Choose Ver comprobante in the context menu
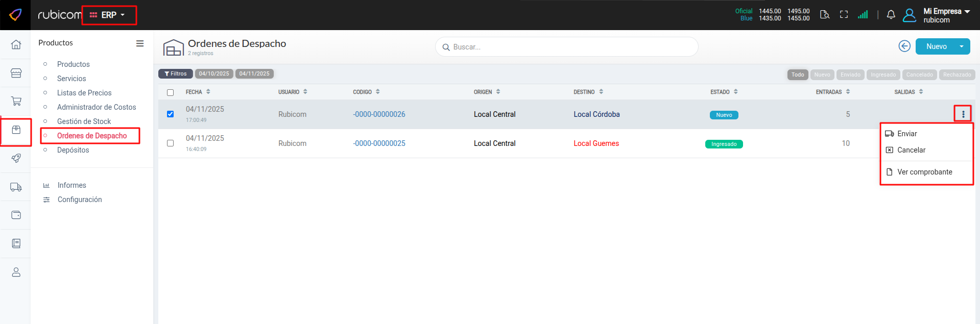 (x=924, y=172)
